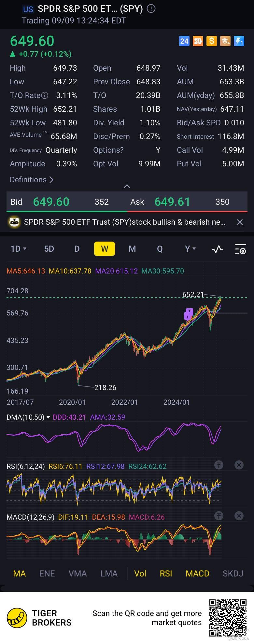Dismiss the bullish & bearish news banner
The height and width of the screenshot is (644, 254).
pos(240,222)
